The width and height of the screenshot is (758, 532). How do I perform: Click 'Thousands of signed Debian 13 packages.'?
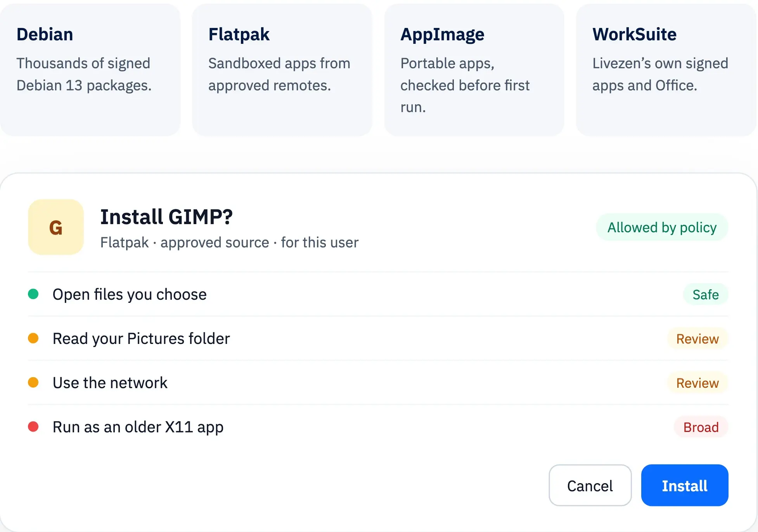pyautogui.click(x=84, y=74)
